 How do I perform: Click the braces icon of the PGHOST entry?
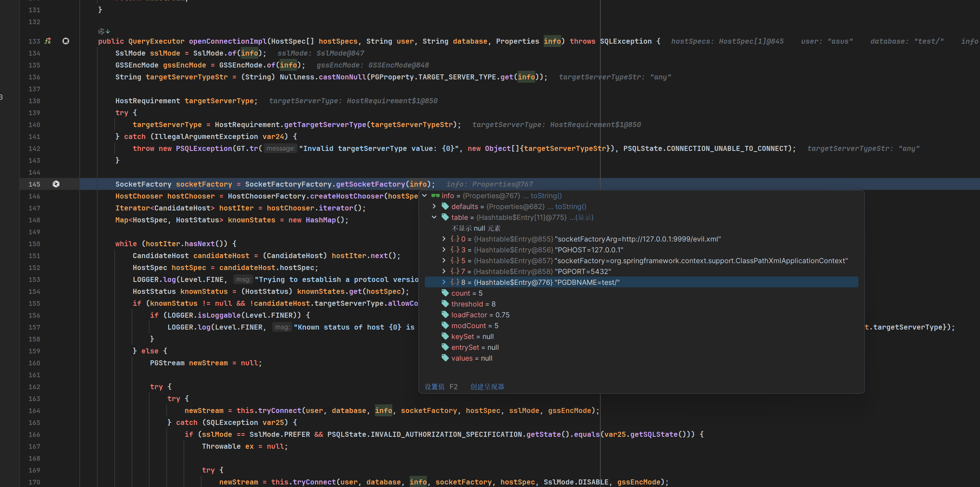pyautogui.click(x=455, y=250)
